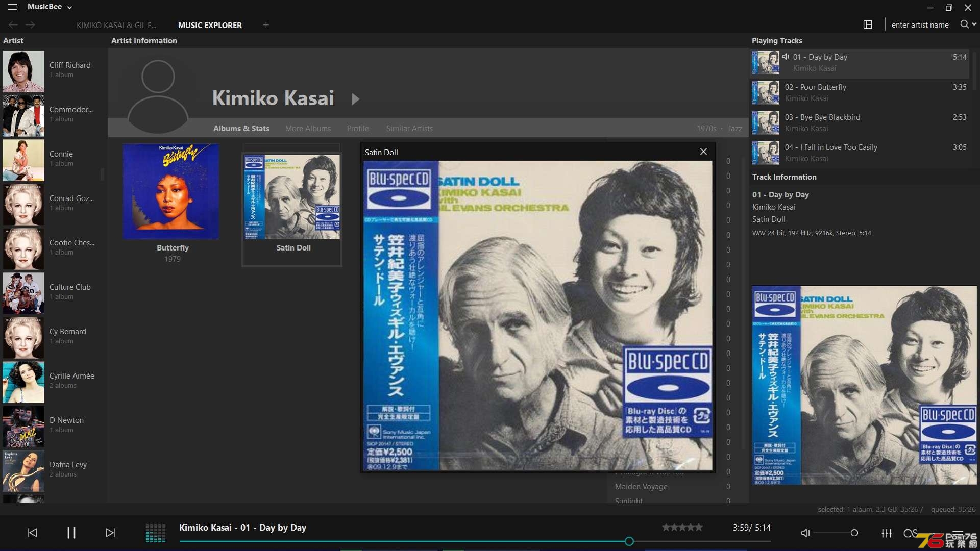Click Satin Doll album name in Track Information
The width and height of the screenshot is (980, 551).
769,219
